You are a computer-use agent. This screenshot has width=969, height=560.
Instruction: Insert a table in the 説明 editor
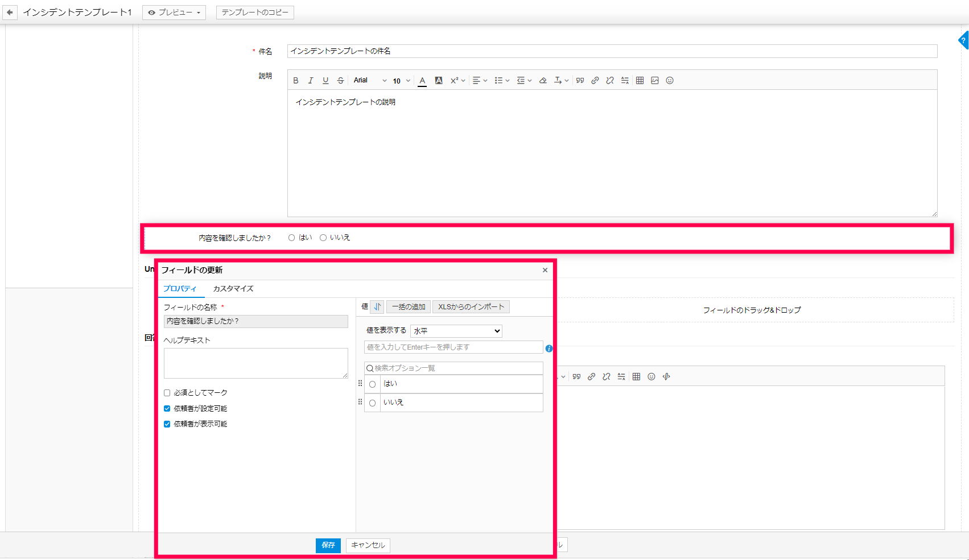[x=640, y=81]
